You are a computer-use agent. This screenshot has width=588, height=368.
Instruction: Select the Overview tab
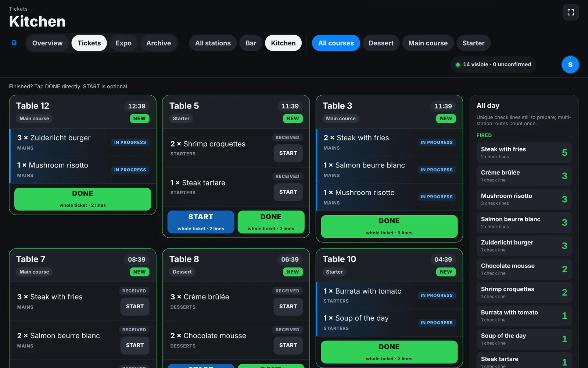[x=47, y=43]
